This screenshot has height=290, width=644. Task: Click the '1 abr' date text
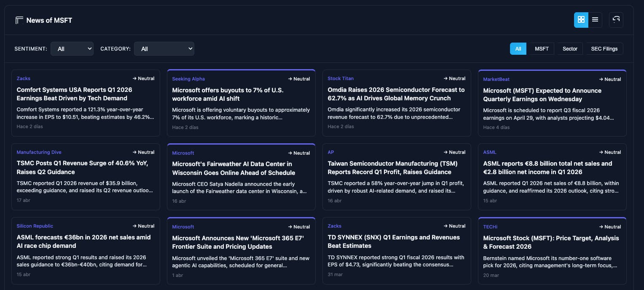click(x=178, y=275)
